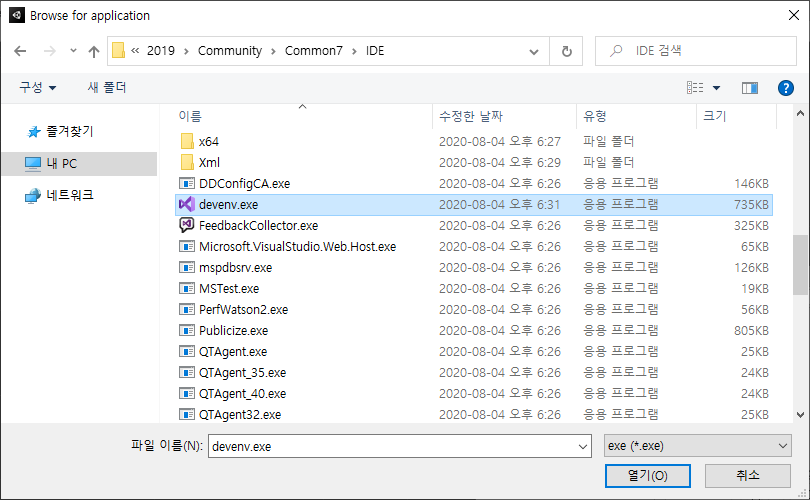
Task: Select 즐겨찾기 in the navigation pane
Action: (70, 131)
